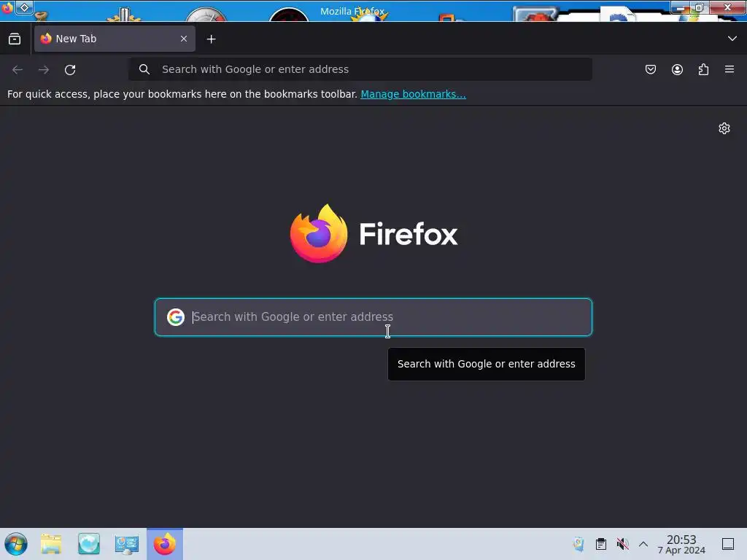Open the Manage bookmarks link
The image size is (747, 560).
click(413, 94)
